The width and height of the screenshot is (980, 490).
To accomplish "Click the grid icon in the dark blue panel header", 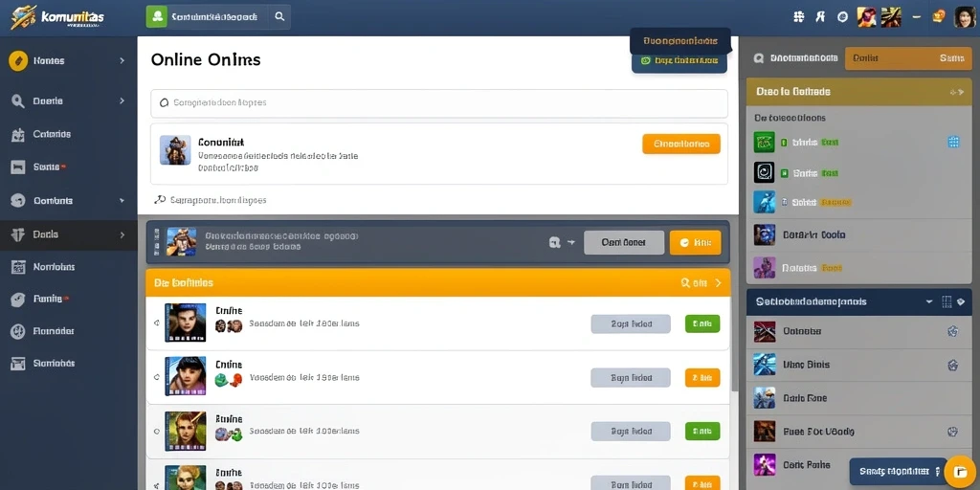I will click(947, 301).
